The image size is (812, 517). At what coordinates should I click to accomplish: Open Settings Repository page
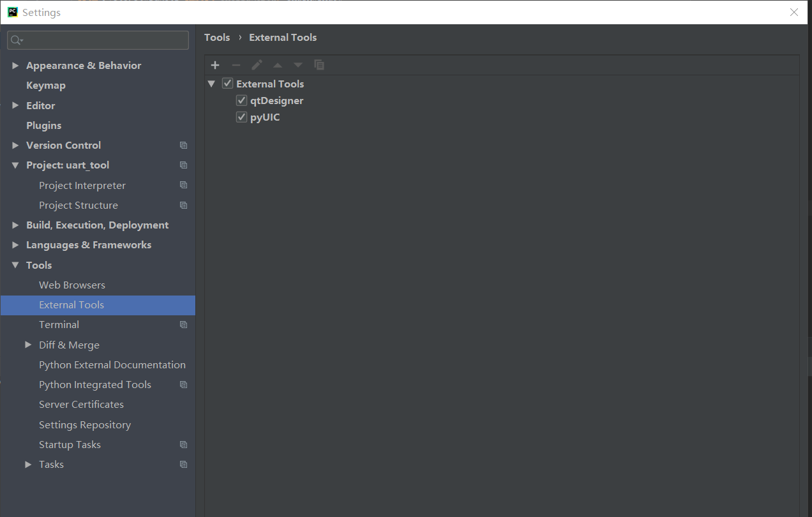click(85, 425)
